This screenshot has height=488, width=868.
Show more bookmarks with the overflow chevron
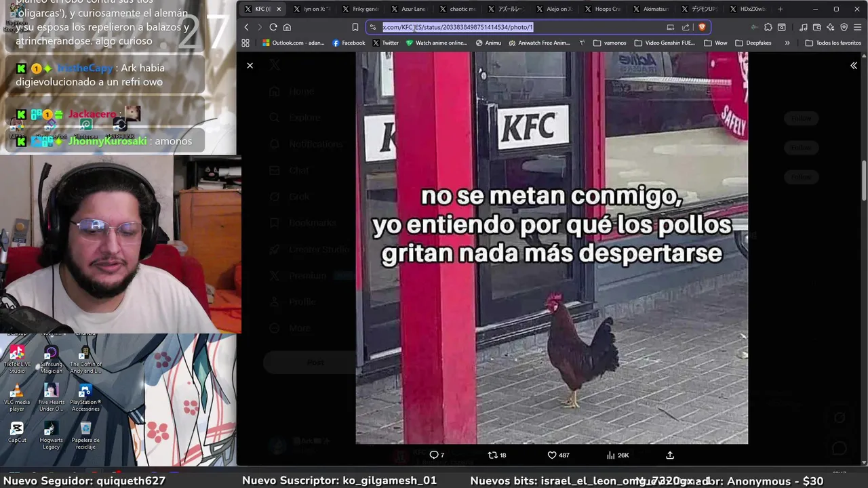[787, 43]
